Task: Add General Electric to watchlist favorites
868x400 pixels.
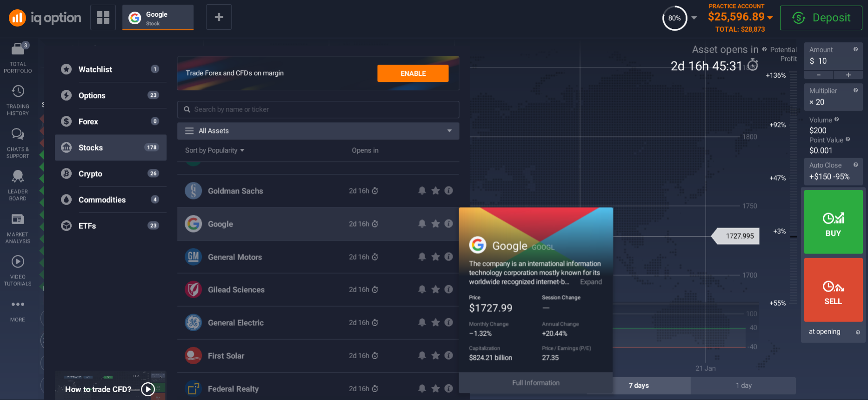Action: (435, 322)
